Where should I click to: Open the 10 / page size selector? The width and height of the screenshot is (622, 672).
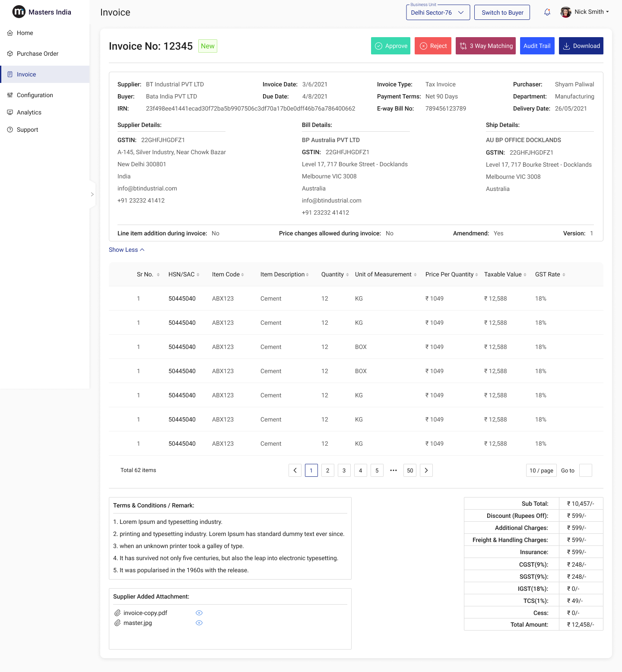point(541,470)
